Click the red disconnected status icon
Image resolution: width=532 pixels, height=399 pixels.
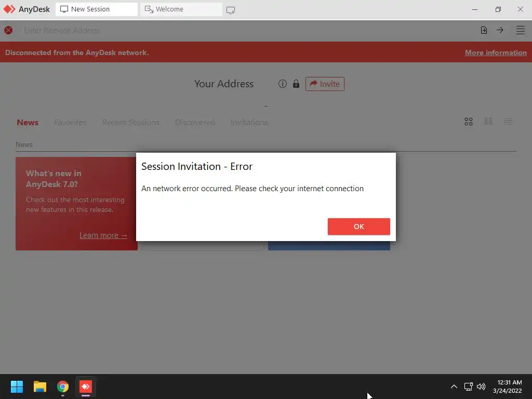[x=8, y=30]
